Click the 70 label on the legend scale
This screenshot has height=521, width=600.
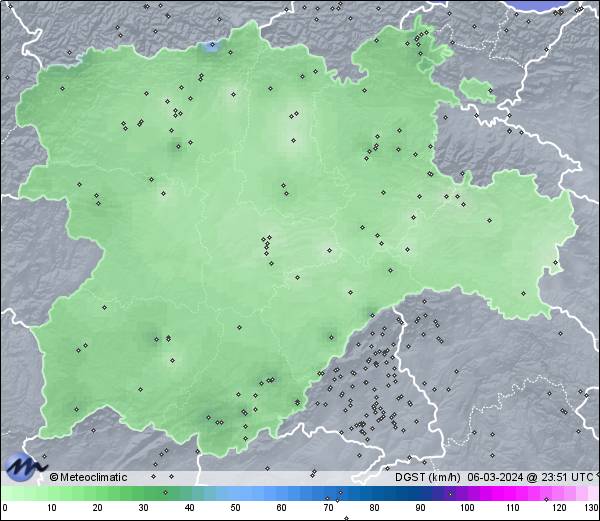[x=327, y=508]
